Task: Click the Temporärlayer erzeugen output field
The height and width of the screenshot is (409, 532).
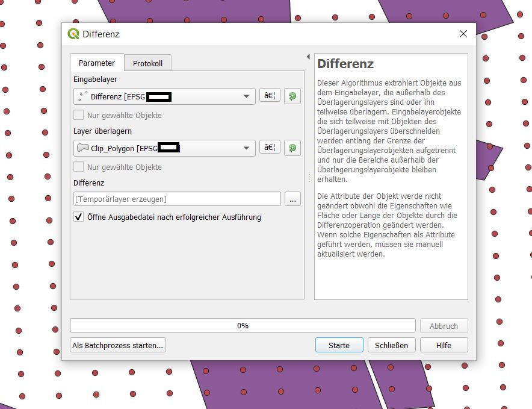Action: pyautogui.click(x=176, y=199)
